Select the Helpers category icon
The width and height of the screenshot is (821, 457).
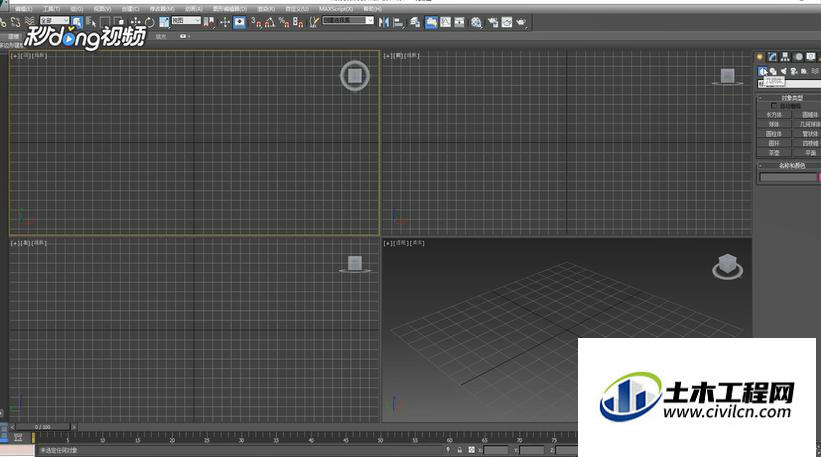pyautogui.click(x=804, y=71)
